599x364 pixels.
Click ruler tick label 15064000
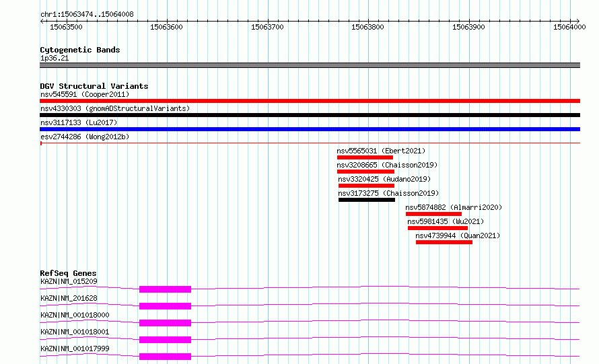click(x=569, y=27)
